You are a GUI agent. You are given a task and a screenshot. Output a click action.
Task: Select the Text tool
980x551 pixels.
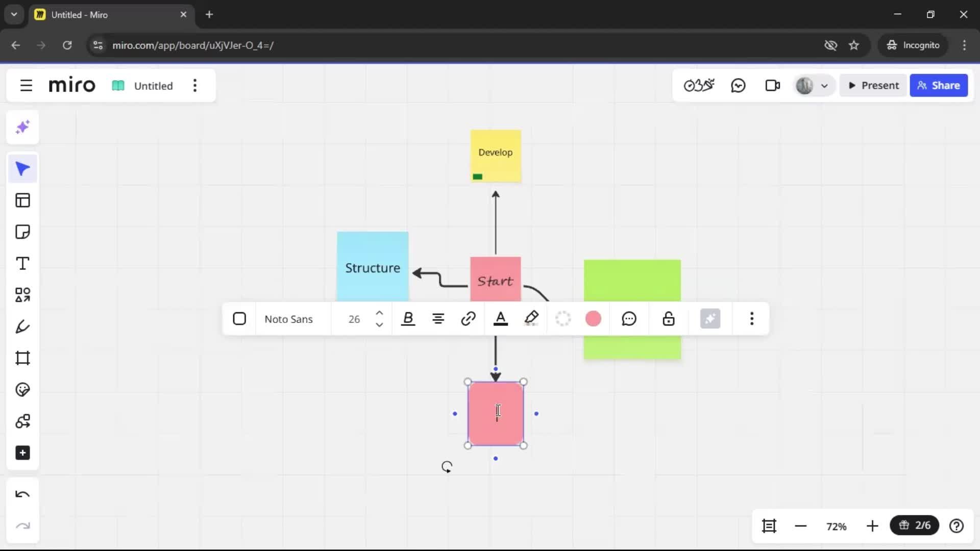coord(22,264)
